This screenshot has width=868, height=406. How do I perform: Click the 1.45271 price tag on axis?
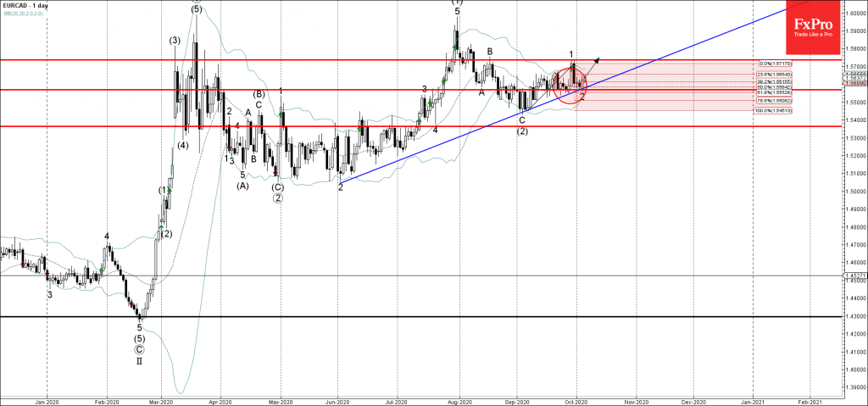(854, 275)
